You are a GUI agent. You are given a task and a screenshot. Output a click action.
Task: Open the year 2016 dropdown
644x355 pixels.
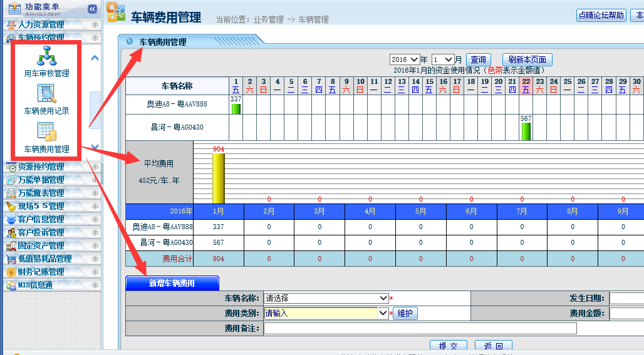[x=404, y=59]
